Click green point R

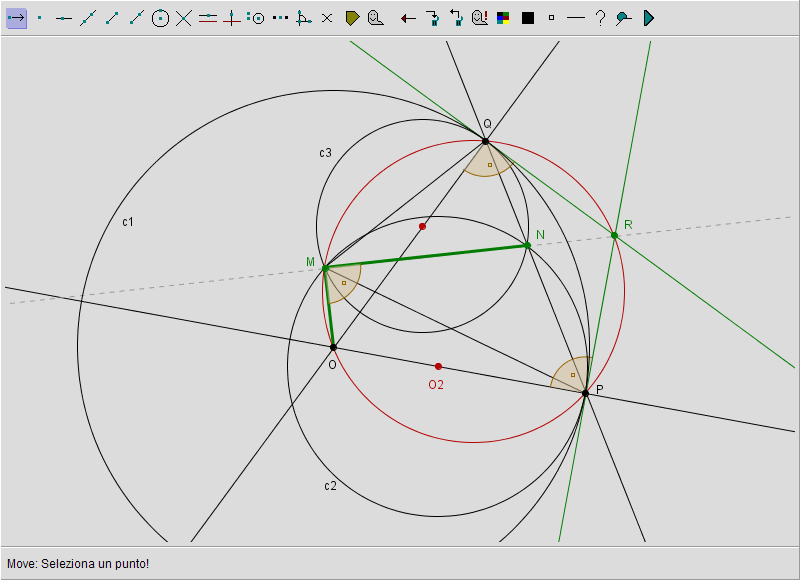coord(614,235)
